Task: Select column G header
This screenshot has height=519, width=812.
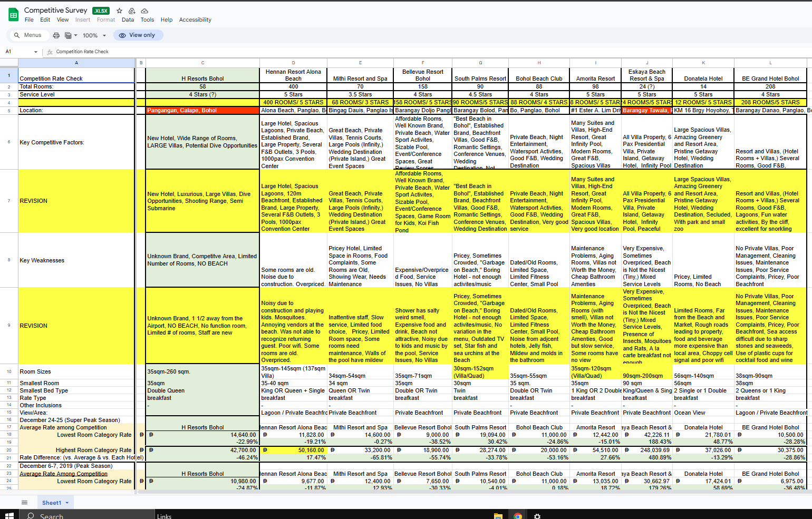Action: click(480, 63)
